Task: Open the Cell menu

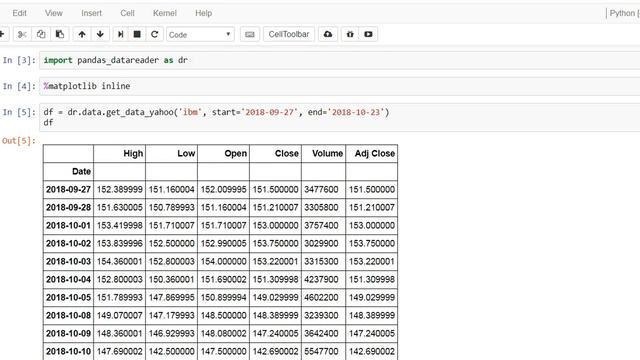Action: pos(127,13)
